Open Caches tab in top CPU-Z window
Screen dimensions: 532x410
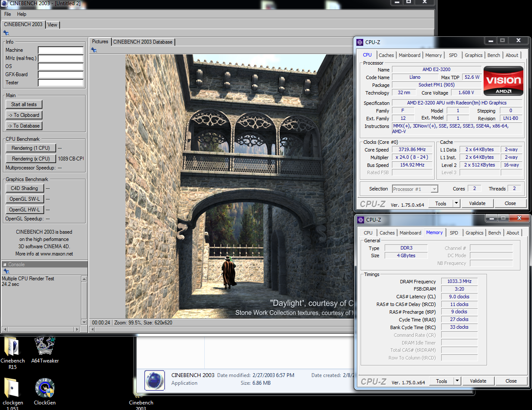(x=386, y=55)
